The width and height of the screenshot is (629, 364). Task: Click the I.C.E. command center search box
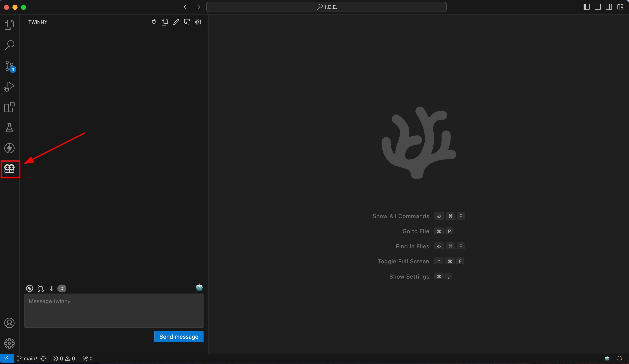point(326,7)
